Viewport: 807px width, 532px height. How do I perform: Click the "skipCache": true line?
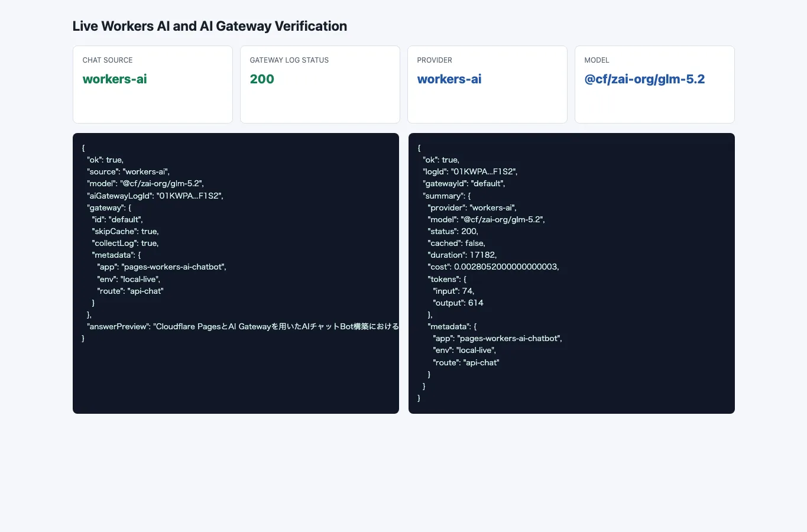click(125, 231)
